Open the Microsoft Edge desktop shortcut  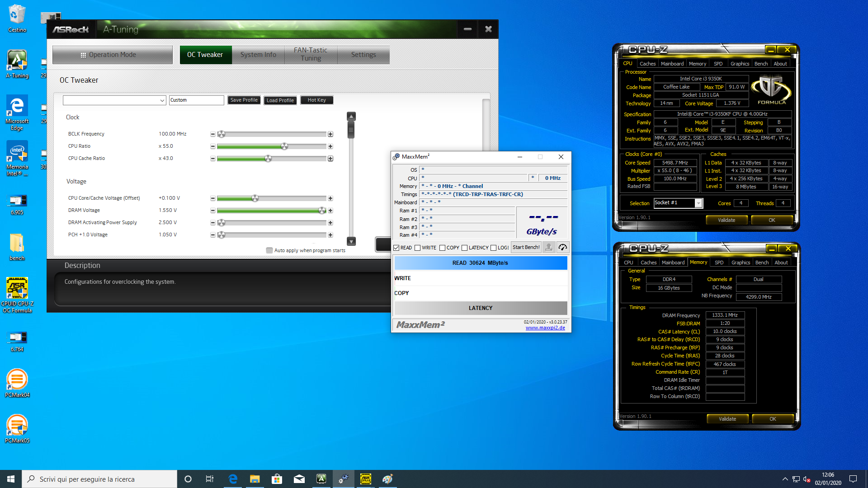[17, 113]
